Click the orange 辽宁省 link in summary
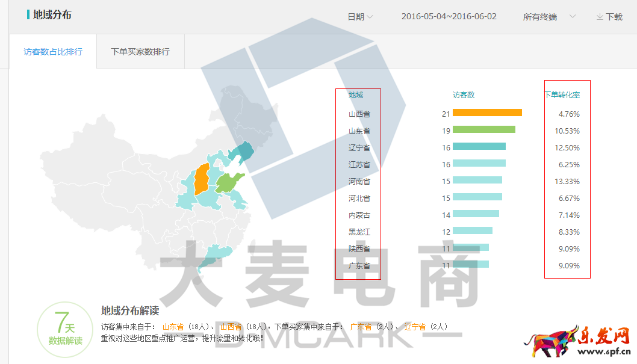 coord(415,327)
